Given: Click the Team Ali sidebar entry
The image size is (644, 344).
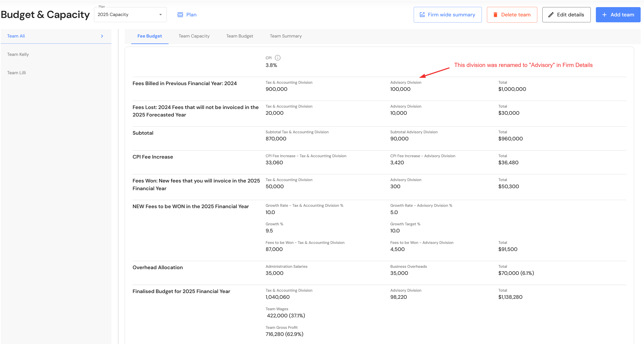Looking at the screenshot, I should pos(16,36).
